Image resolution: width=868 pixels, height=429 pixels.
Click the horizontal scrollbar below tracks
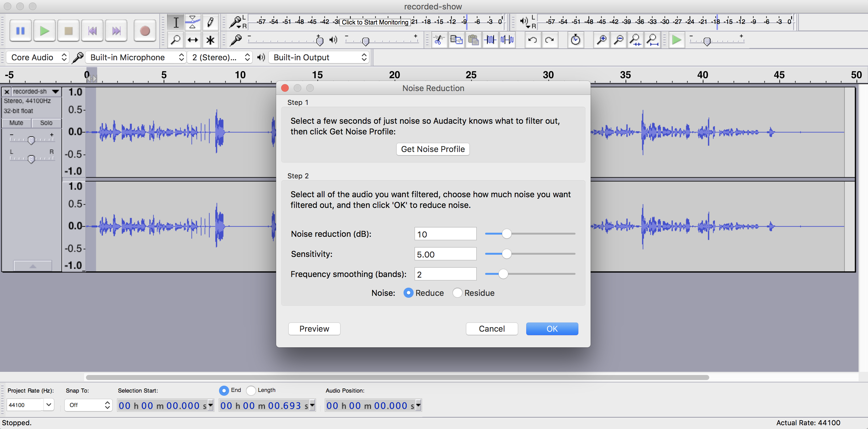(x=398, y=377)
